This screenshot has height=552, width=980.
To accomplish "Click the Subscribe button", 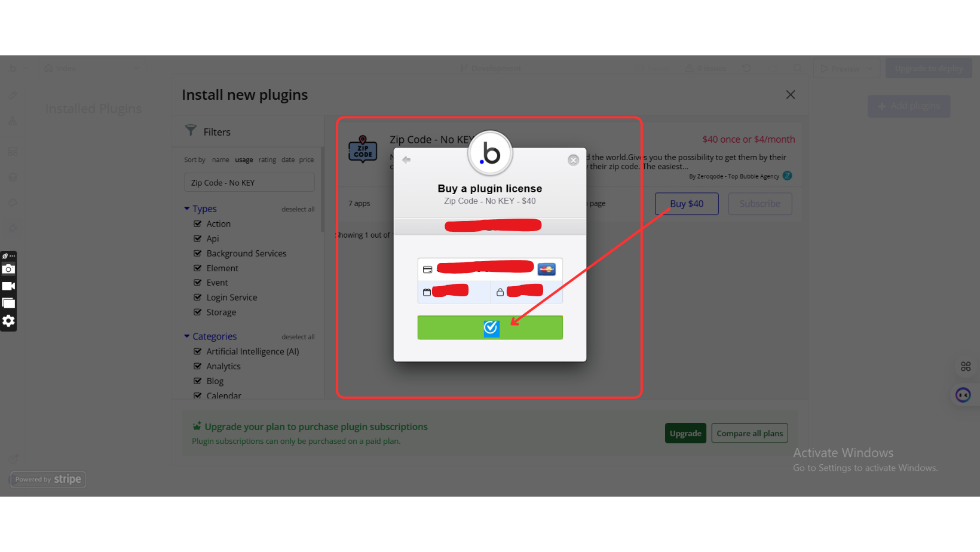I will tap(760, 204).
